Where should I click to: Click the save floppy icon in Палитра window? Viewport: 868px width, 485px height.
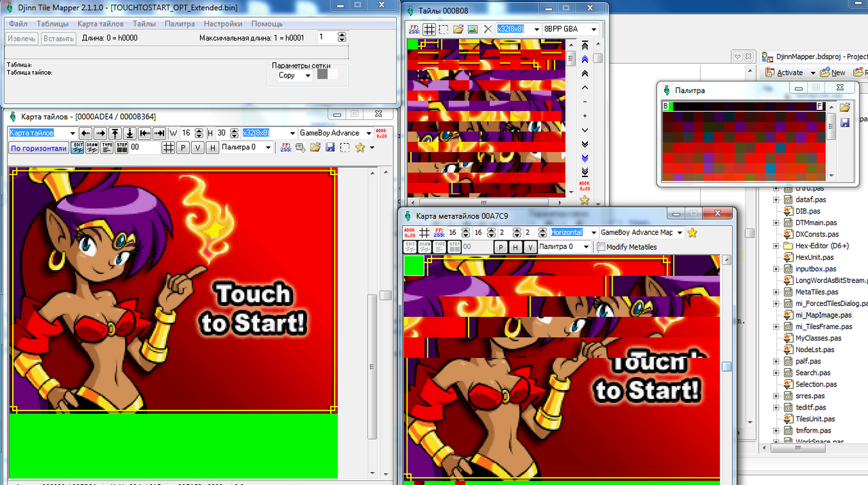[x=845, y=122]
